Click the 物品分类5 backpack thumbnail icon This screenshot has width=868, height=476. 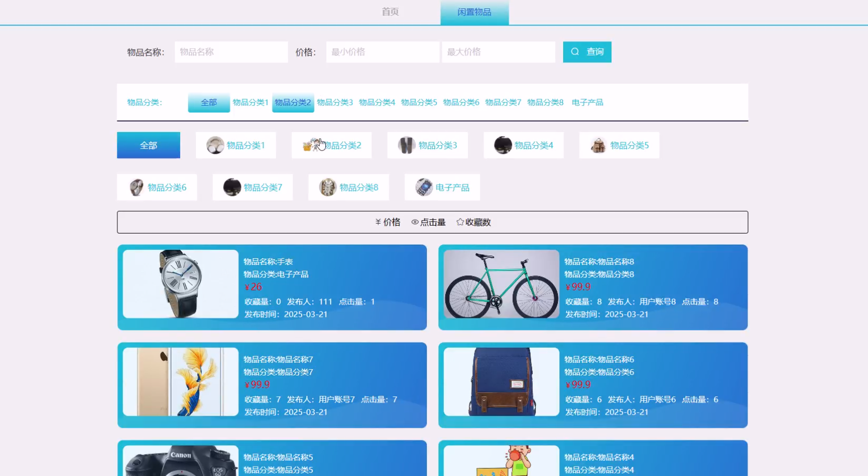coord(598,145)
